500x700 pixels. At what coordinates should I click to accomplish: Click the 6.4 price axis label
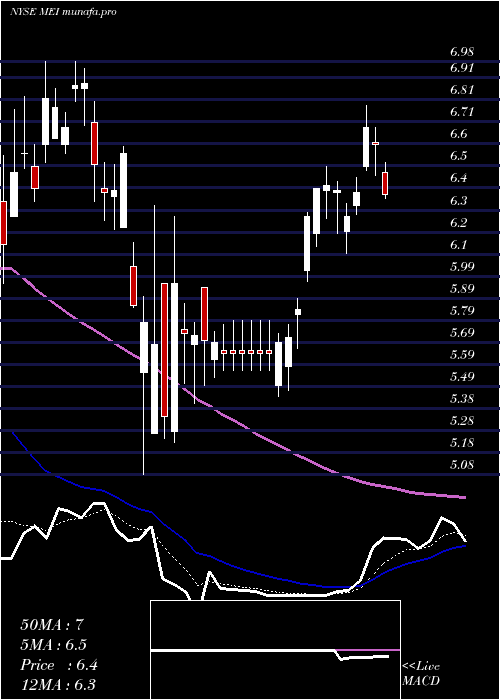pos(459,178)
